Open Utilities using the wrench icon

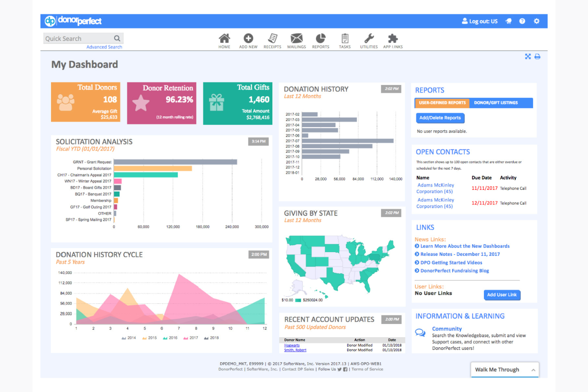[369, 40]
